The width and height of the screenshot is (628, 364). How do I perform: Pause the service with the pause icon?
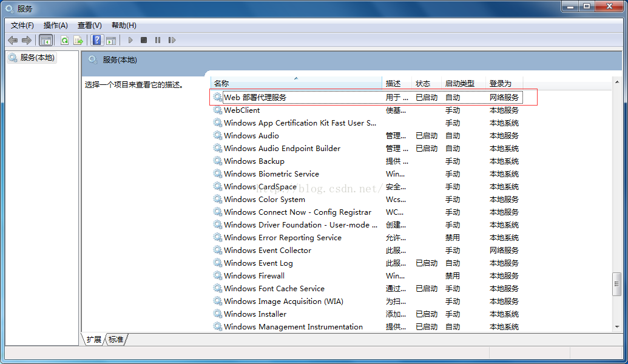pyautogui.click(x=158, y=40)
